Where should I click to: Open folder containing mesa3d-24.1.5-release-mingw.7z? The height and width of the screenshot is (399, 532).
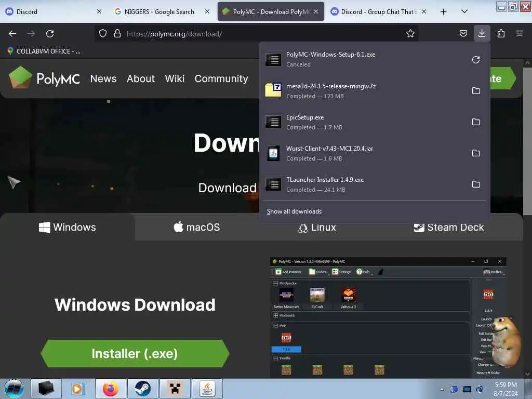tap(476, 91)
